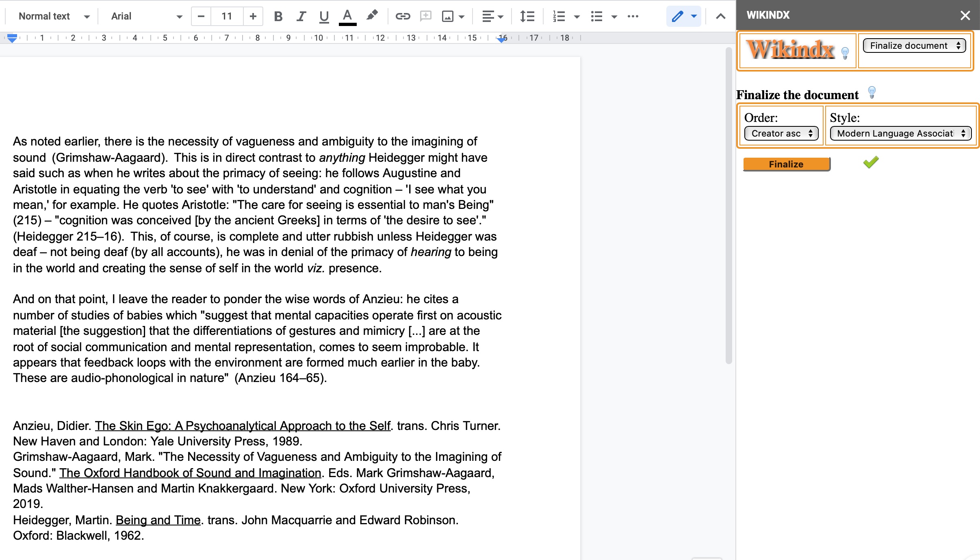The image size is (980, 560).
Task: Click the lightbulb beside Finalize the document
Action: tap(872, 92)
